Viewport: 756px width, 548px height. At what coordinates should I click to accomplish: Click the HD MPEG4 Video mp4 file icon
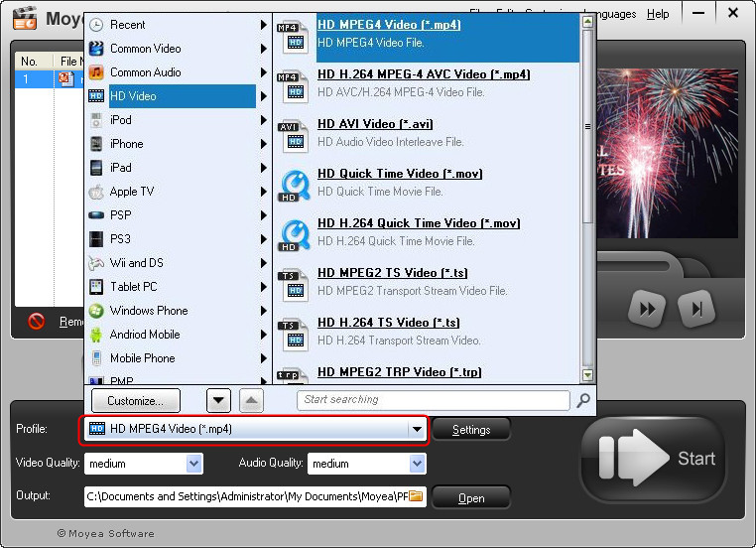click(293, 37)
